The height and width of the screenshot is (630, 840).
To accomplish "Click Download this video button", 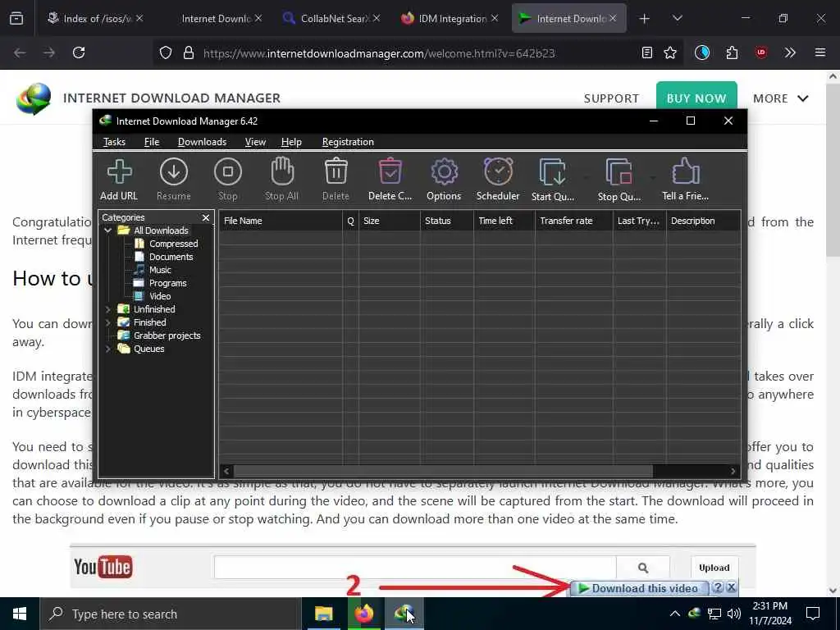I will pos(638,588).
